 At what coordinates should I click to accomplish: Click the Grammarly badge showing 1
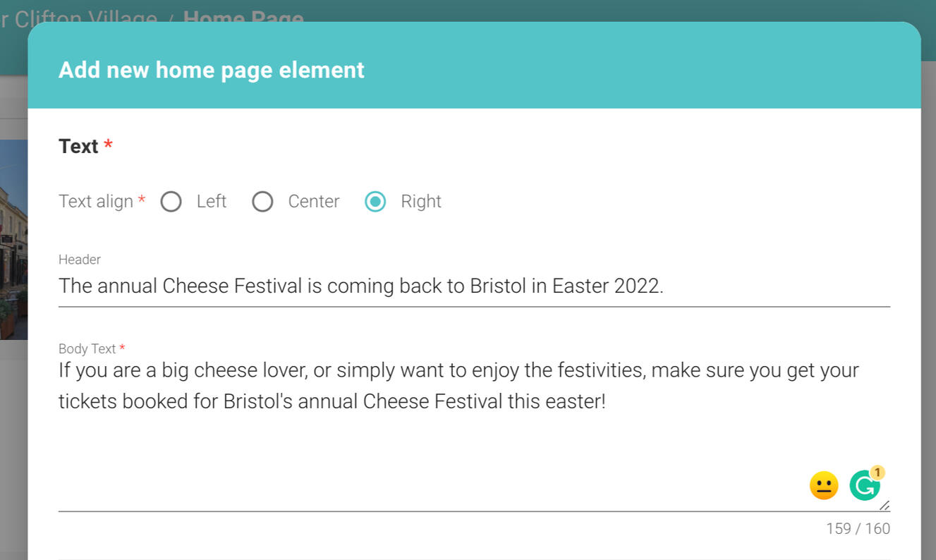tap(877, 473)
